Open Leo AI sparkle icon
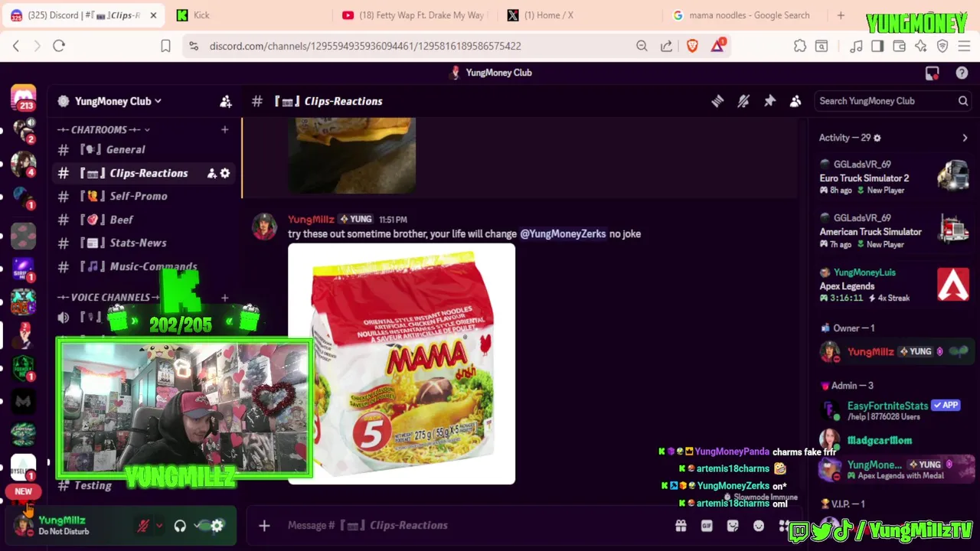Image resolution: width=980 pixels, height=551 pixels. (920, 46)
